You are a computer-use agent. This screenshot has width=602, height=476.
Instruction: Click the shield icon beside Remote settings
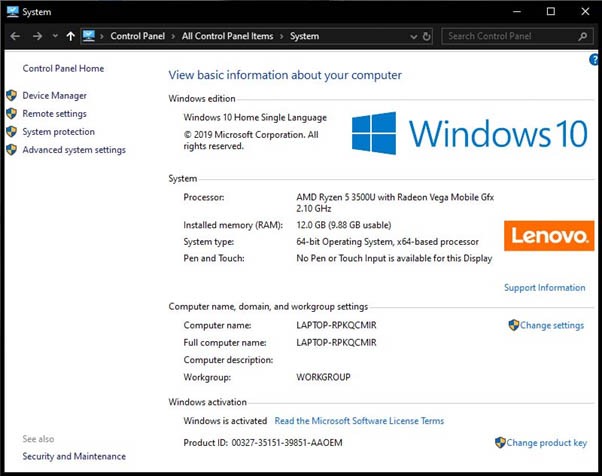[12, 113]
